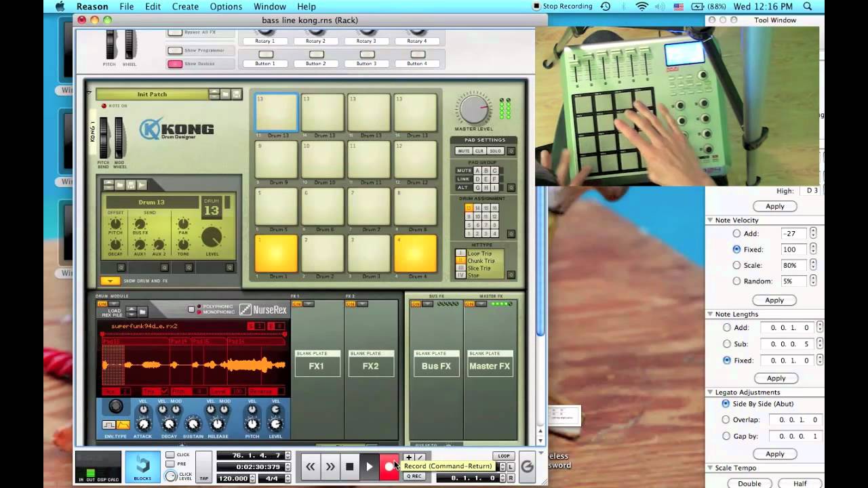Click the drum Pan knob
The width and height of the screenshot is (868, 488).
[183, 224]
